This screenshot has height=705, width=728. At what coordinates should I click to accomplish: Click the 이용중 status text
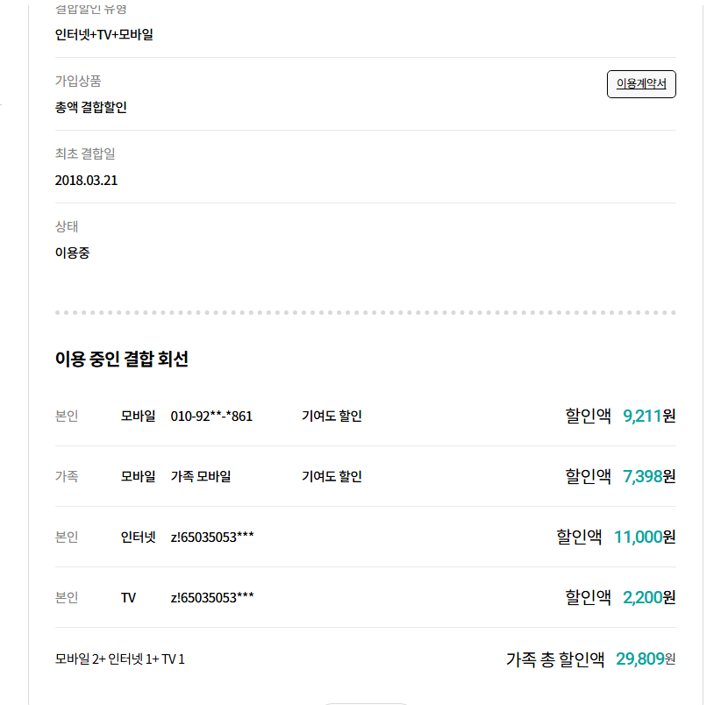coord(73,253)
